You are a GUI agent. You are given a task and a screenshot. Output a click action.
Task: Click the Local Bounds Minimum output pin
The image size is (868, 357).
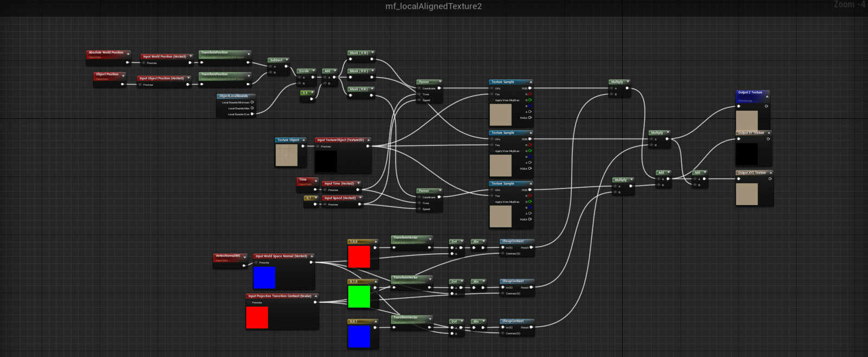(x=252, y=102)
